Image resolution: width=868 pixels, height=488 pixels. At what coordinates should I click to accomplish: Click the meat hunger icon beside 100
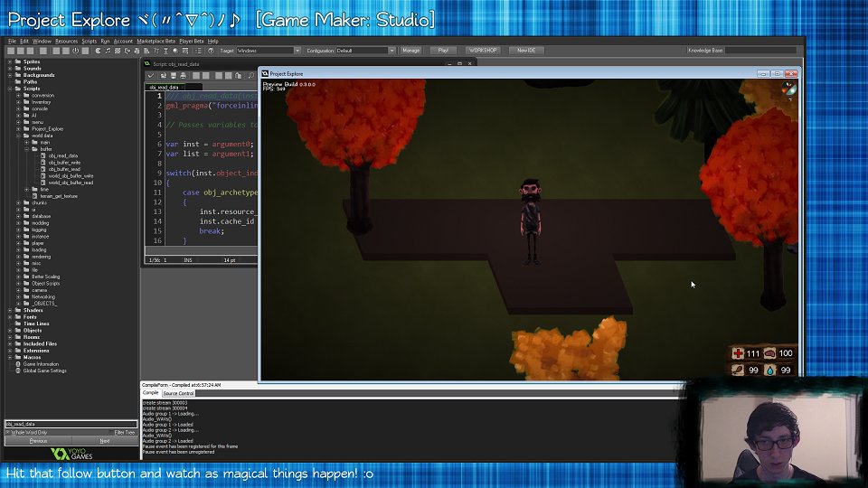(769, 353)
